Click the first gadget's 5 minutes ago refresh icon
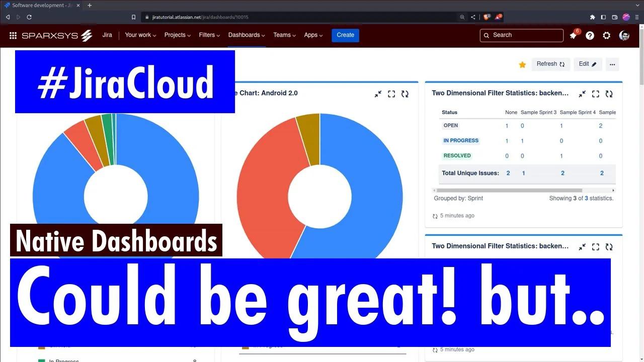This screenshot has height=362, width=644. pyautogui.click(x=435, y=216)
